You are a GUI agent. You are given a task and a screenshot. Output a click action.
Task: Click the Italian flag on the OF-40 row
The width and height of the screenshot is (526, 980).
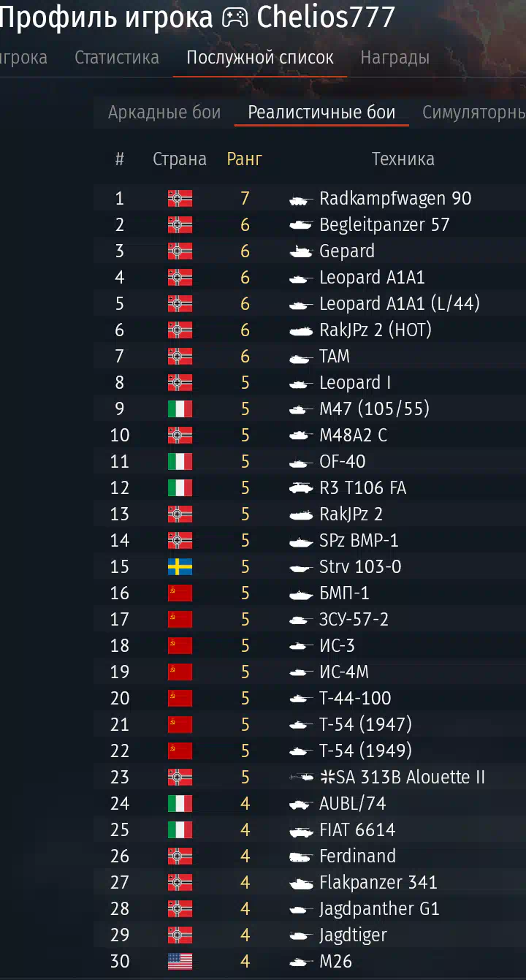tap(180, 461)
